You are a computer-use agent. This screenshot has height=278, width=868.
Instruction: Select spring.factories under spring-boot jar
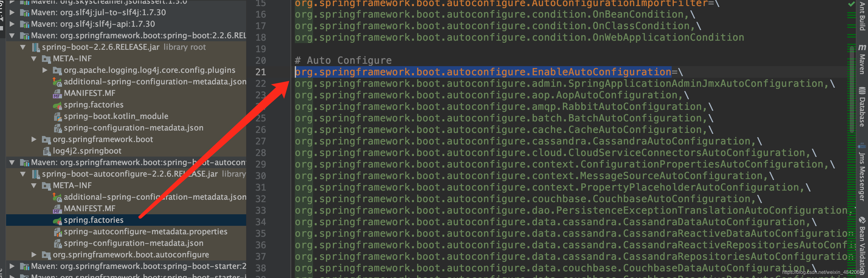(x=93, y=105)
